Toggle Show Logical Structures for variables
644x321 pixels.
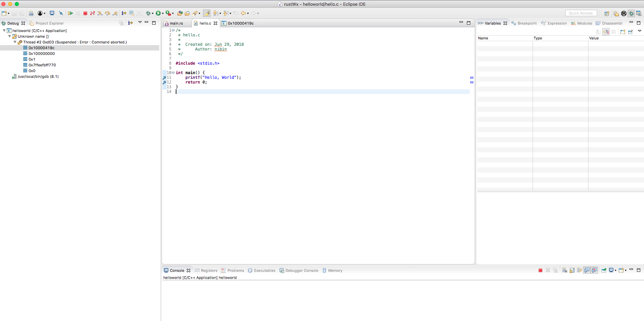click(606, 31)
